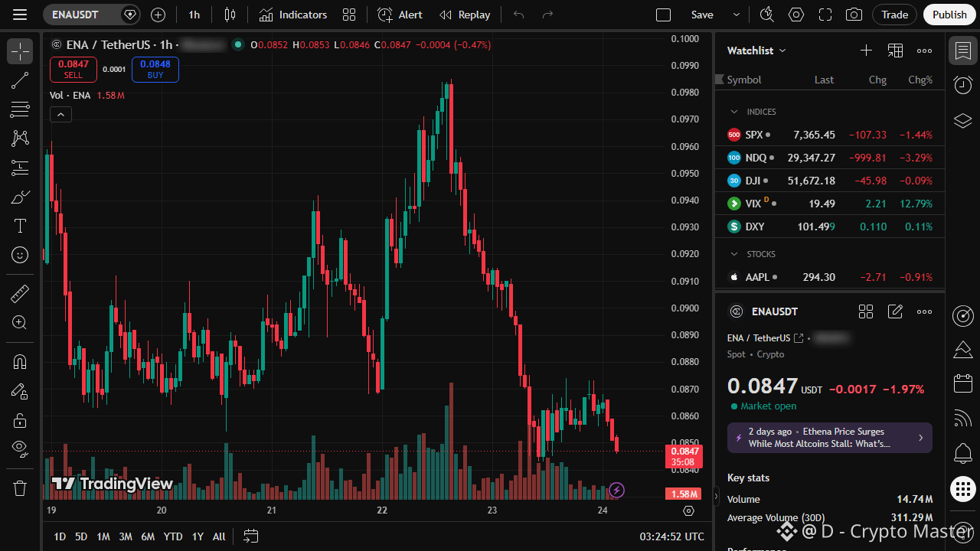The height and width of the screenshot is (551, 980).
Task: Select the NDQ watchlist row
Action: [830, 158]
